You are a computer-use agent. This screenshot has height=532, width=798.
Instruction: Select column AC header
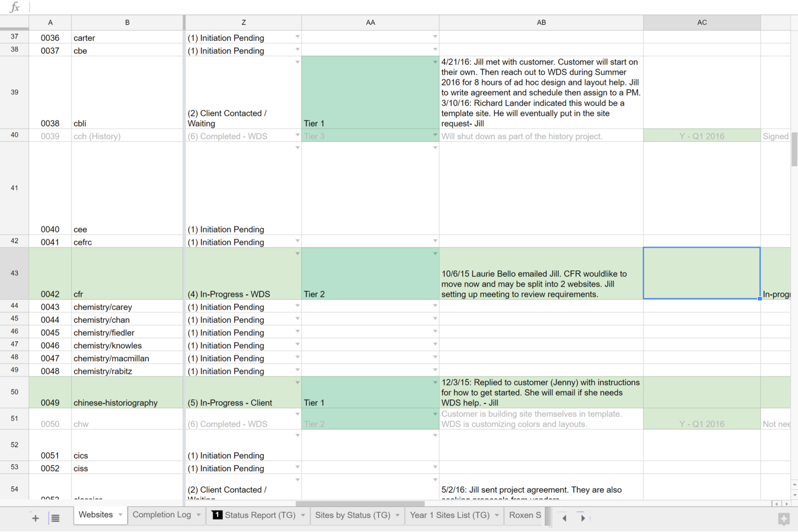point(702,22)
